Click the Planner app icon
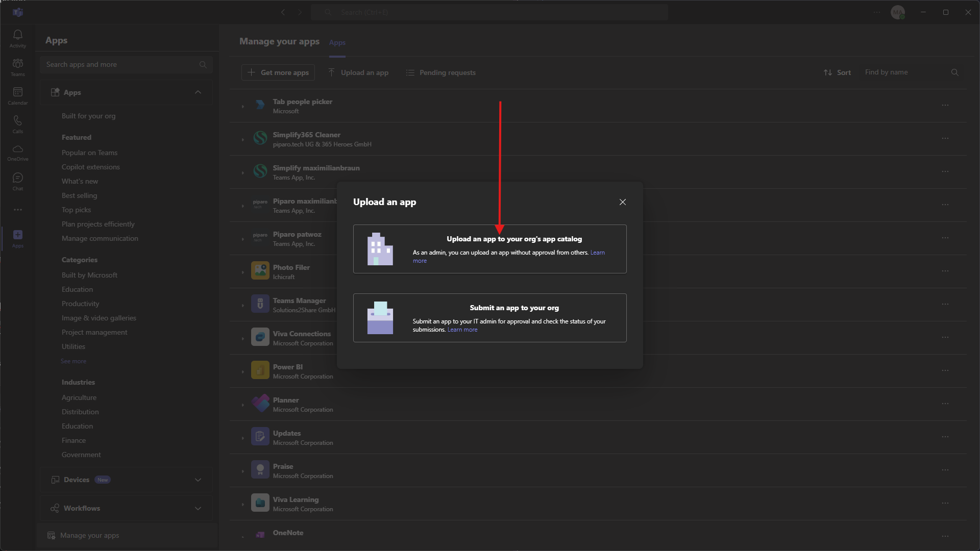 pyautogui.click(x=260, y=404)
